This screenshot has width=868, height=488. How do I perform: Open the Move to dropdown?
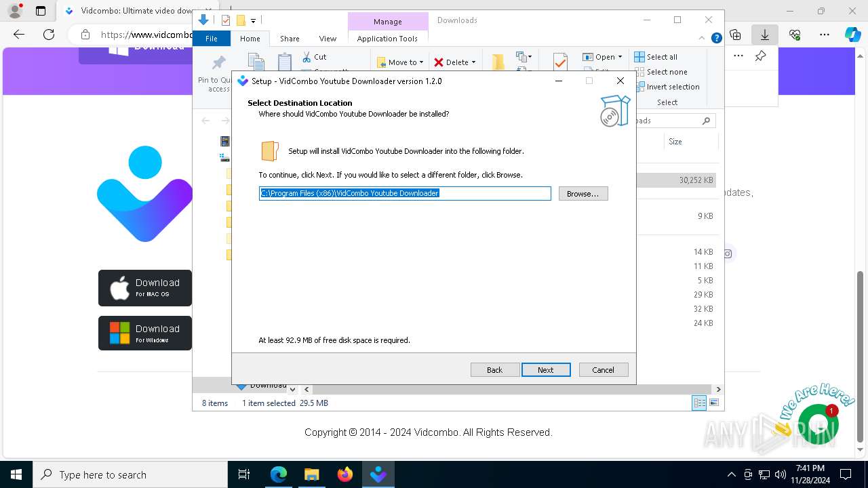pyautogui.click(x=400, y=62)
